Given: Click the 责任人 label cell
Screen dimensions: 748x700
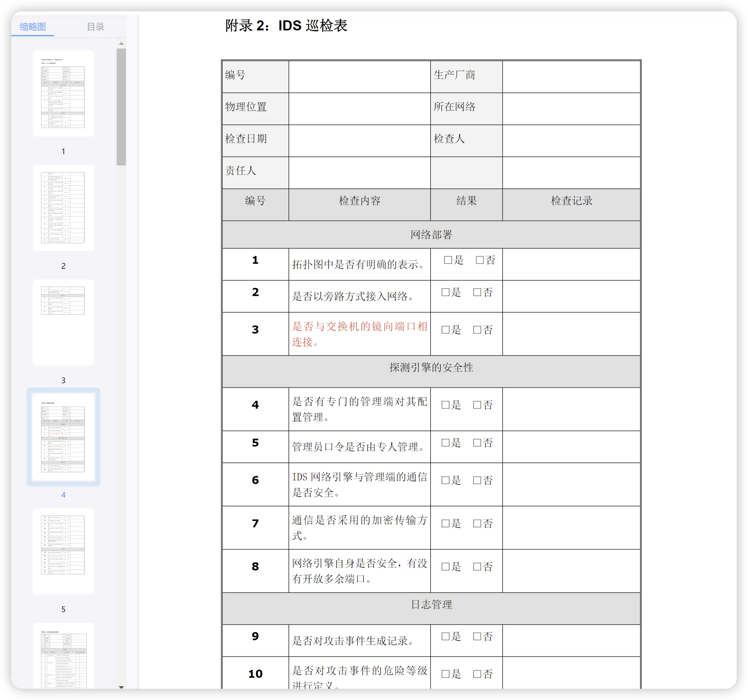Looking at the screenshot, I should 255,173.
